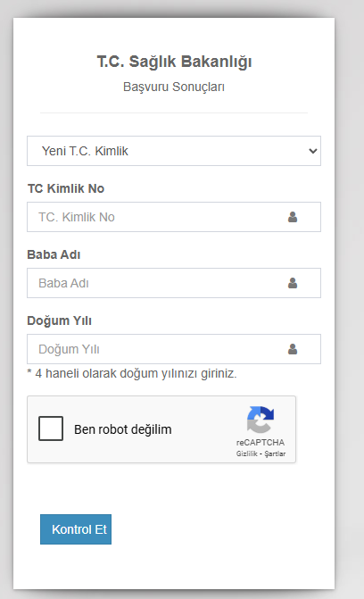Open the 'Yeni T.C. Kimlik' dropdown
This screenshot has width=364, height=599.
[174, 151]
